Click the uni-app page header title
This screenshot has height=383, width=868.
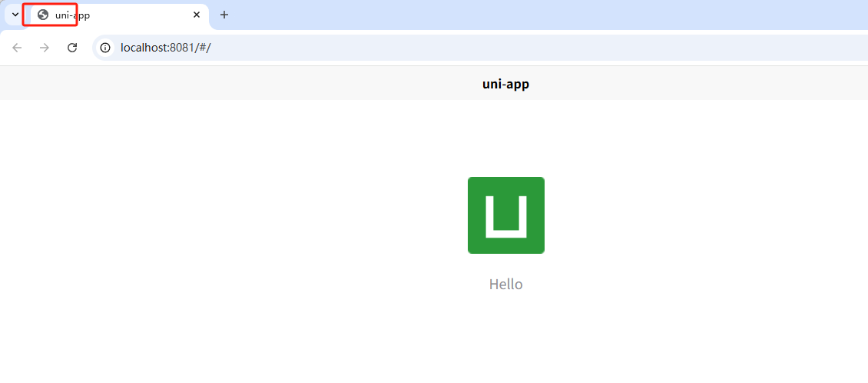coord(506,85)
